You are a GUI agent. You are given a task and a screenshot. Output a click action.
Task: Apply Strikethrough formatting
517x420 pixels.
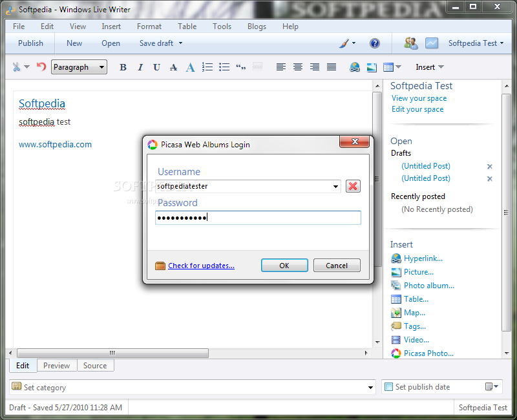[x=173, y=67]
